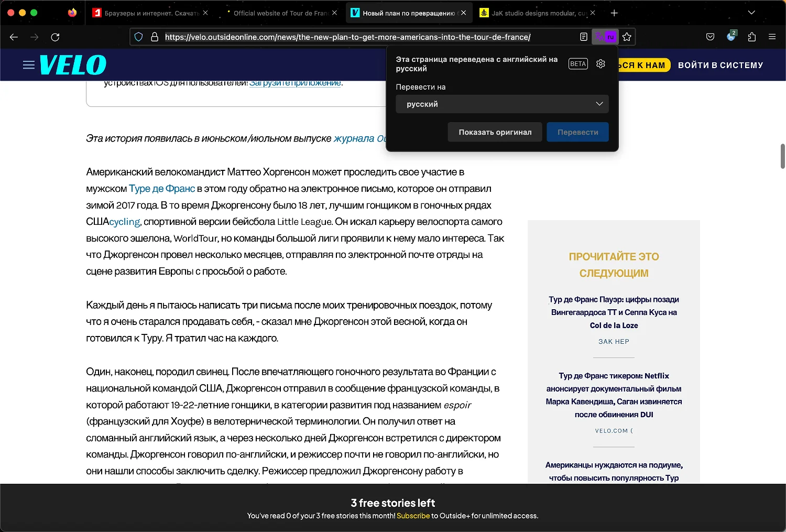Toggle Reader View icon in address bar

click(583, 37)
